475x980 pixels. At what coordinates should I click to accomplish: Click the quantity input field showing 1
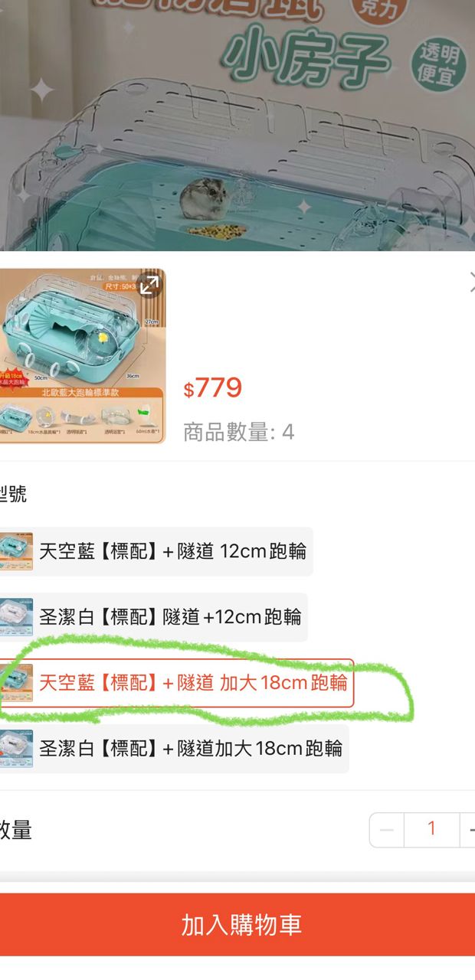pyautogui.click(x=431, y=830)
